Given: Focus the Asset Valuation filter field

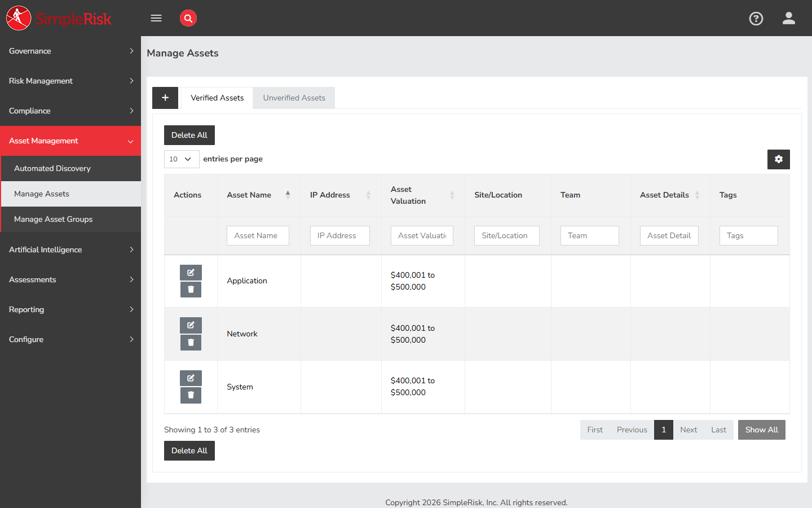Looking at the screenshot, I should [422, 235].
